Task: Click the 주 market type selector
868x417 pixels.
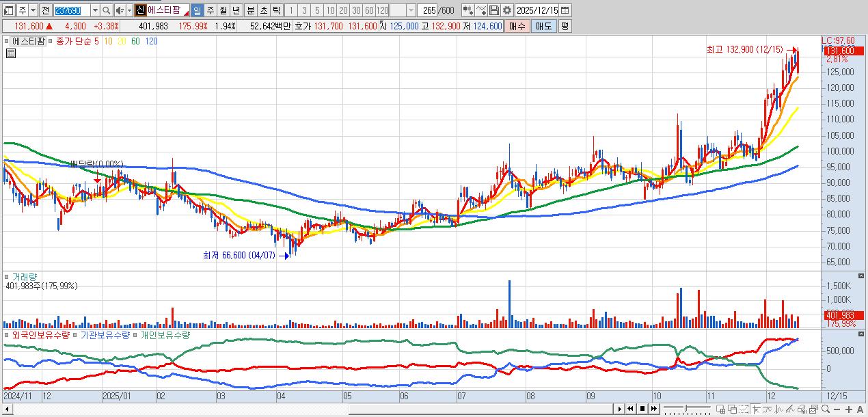Action: click(x=23, y=10)
